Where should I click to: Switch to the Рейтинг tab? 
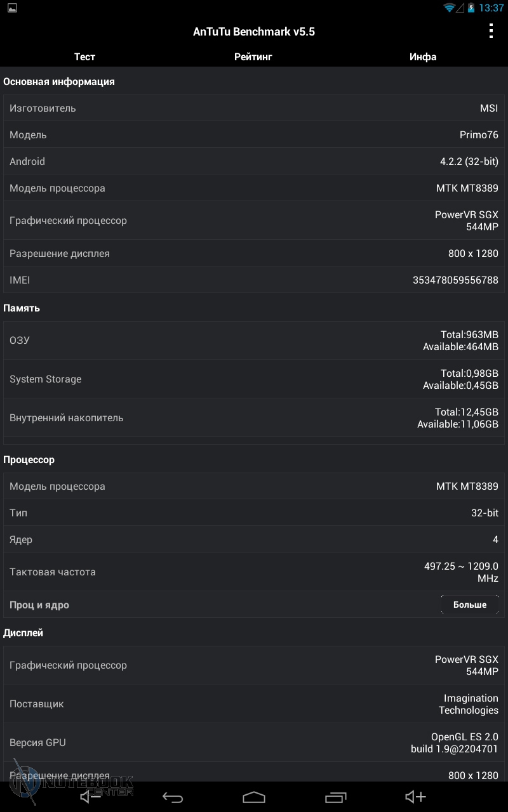[x=253, y=56]
